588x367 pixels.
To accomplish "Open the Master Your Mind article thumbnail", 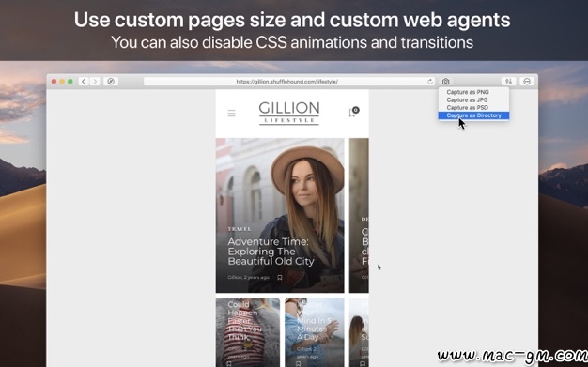I will coord(315,332).
